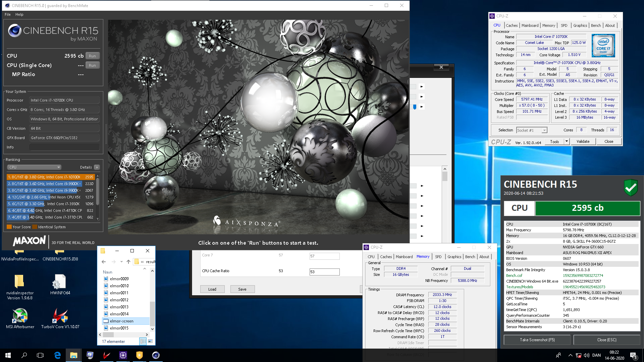Go back in the File Explorer window
Image resolution: width=644 pixels, height=362 pixels.
(104, 262)
